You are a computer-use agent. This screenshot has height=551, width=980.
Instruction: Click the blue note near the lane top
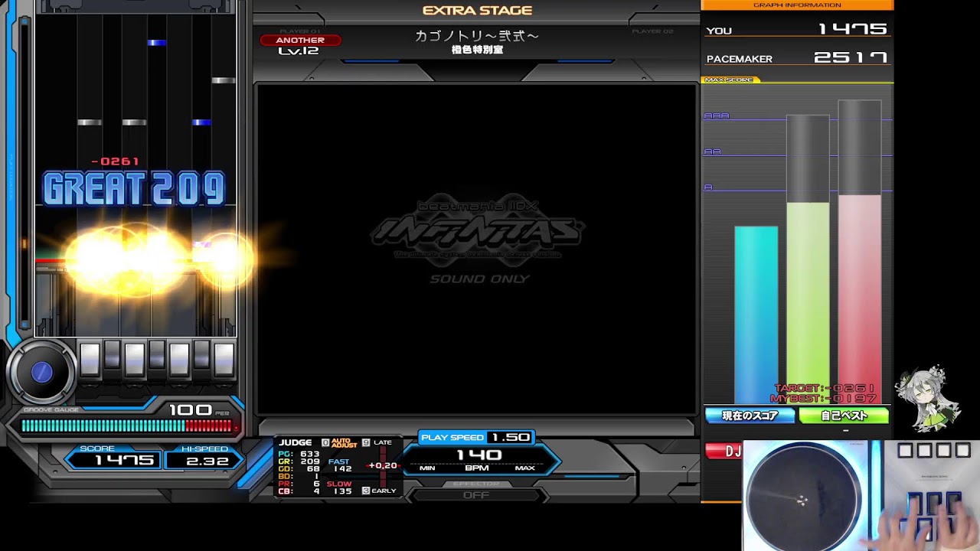click(x=157, y=43)
